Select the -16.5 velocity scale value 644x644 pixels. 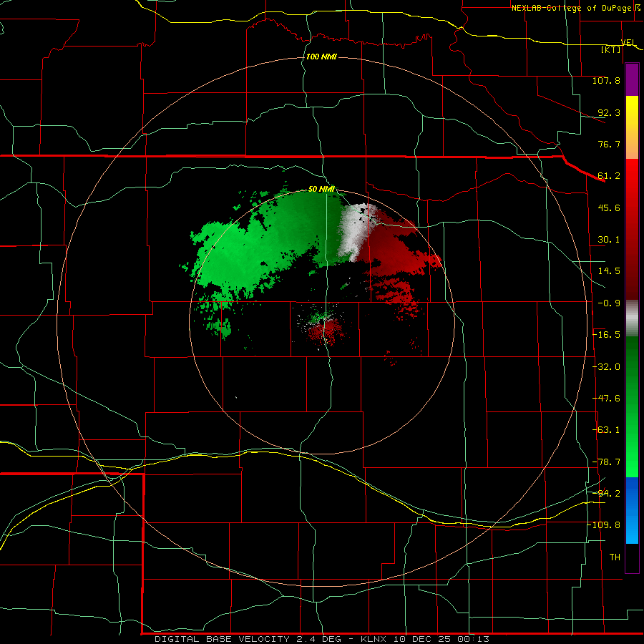pos(607,335)
